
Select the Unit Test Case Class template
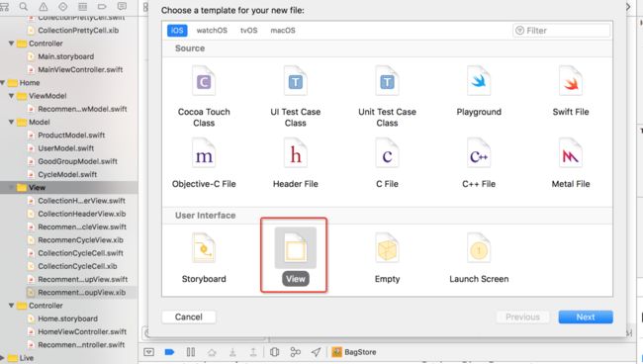(387, 97)
